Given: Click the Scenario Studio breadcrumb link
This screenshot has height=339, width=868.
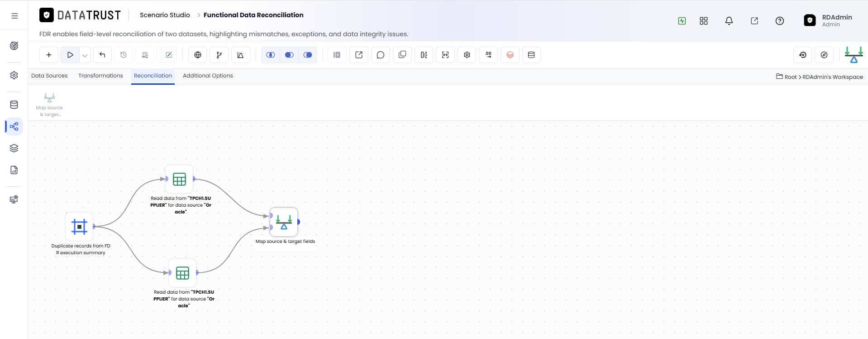Looking at the screenshot, I should (x=165, y=15).
